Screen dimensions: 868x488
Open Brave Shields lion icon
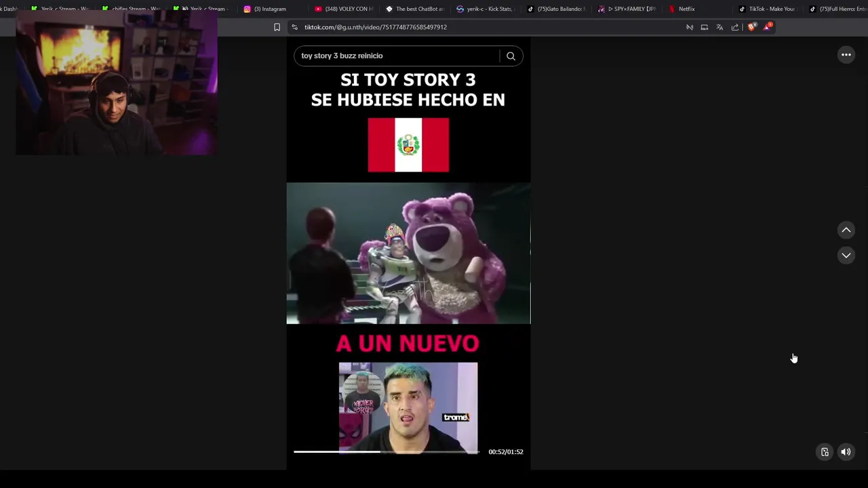pyautogui.click(x=751, y=27)
